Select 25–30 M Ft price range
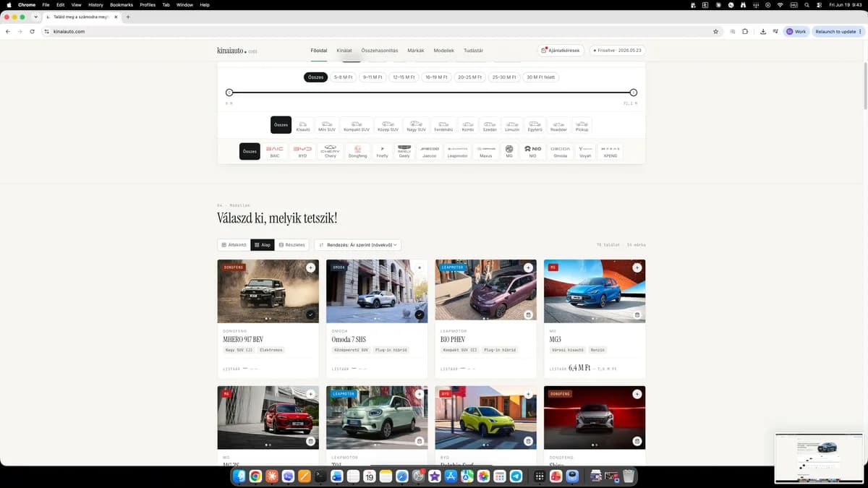868x488 pixels. pyautogui.click(x=503, y=77)
